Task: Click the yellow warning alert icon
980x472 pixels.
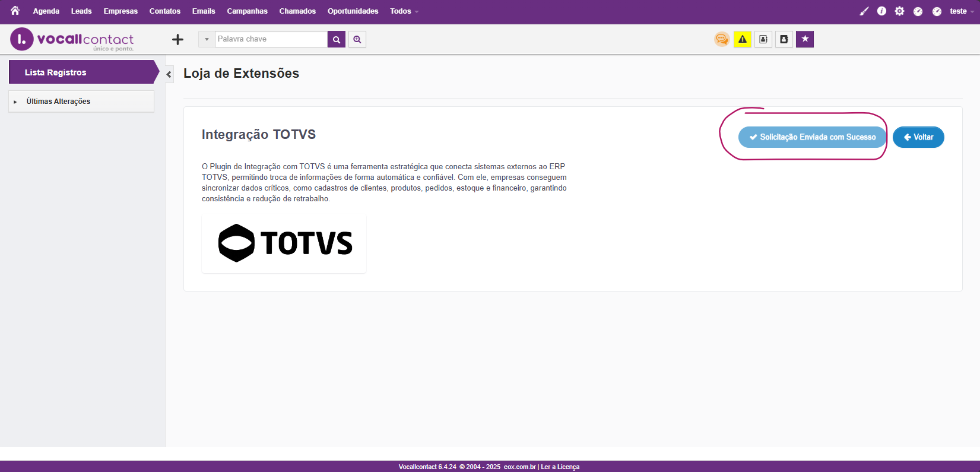Action: pyautogui.click(x=743, y=39)
